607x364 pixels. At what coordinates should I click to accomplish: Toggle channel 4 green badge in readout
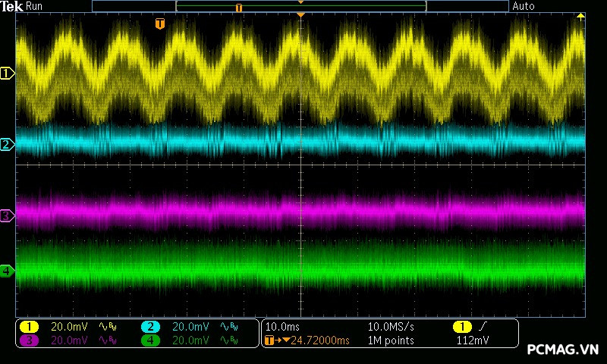click(150, 340)
